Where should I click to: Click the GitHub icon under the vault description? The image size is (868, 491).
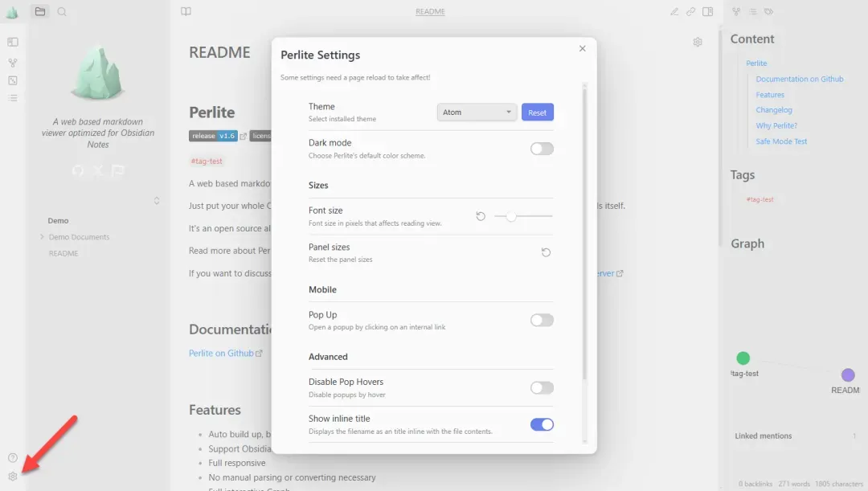pos(78,171)
